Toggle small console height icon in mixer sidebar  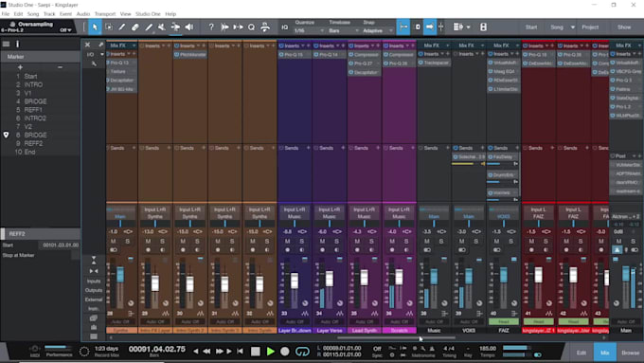(x=94, y=261)
